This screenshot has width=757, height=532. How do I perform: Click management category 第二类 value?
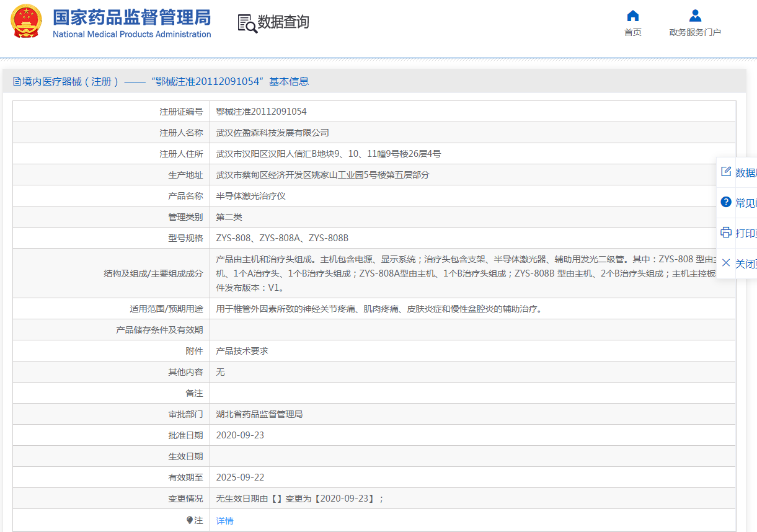pyautogui.click(x=229, y=217)
